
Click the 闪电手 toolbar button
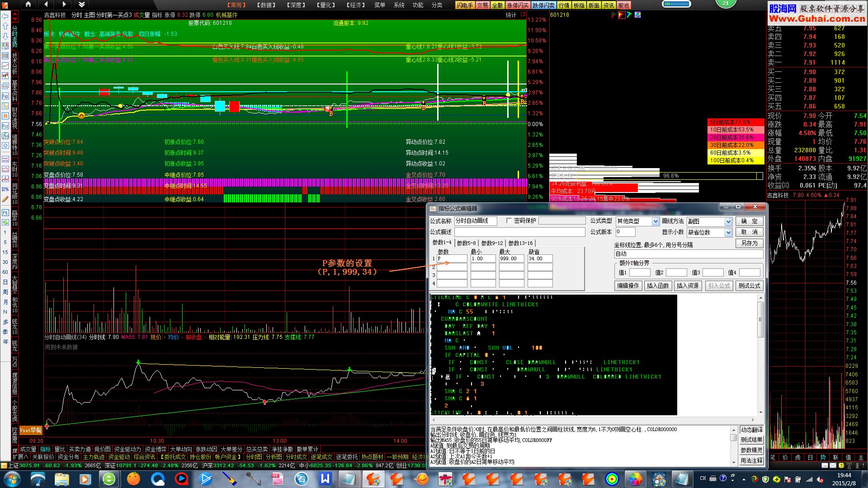pos(465,5)
